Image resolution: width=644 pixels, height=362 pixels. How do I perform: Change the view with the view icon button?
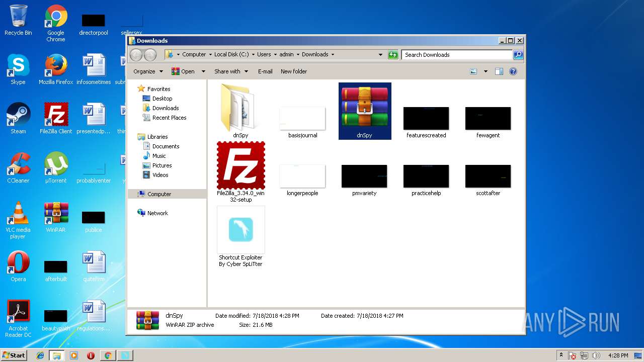(x=473, y=71)
